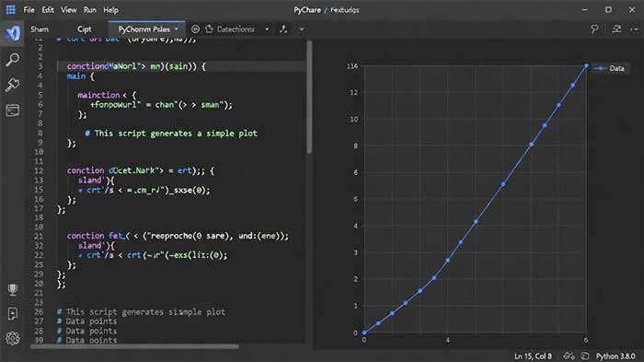Screen dimensions: 644x362
Task: Click the circular target icon beside the tabs
Action: 195,29
